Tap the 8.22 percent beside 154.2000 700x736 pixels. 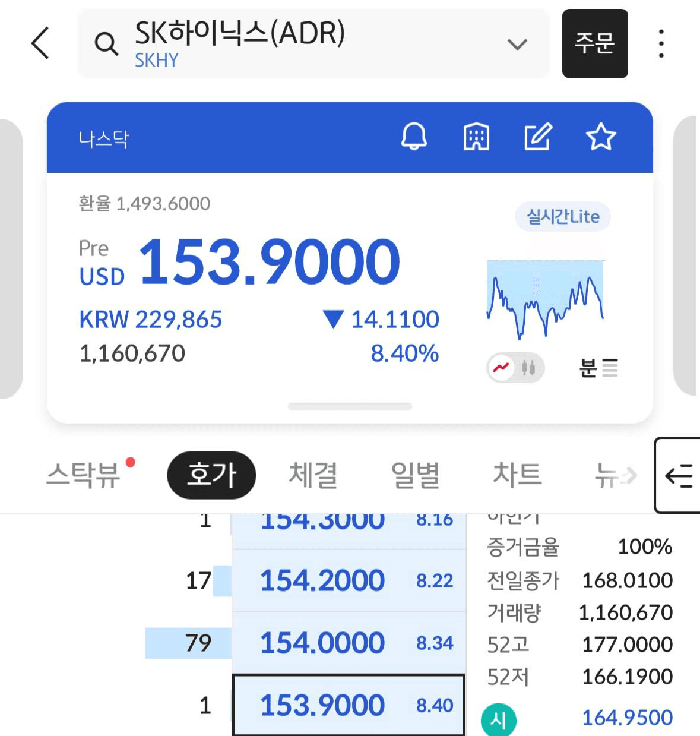click(x=435, y=580)
